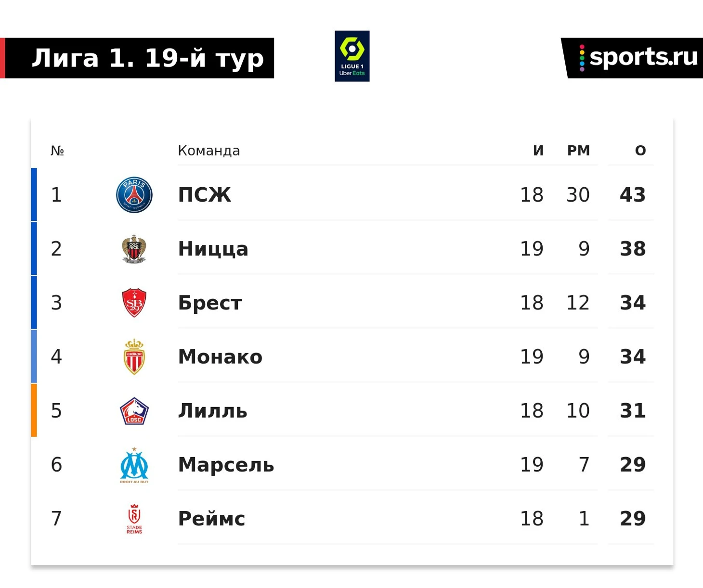Click the Brest SB29 red crest

pos(134,303)
